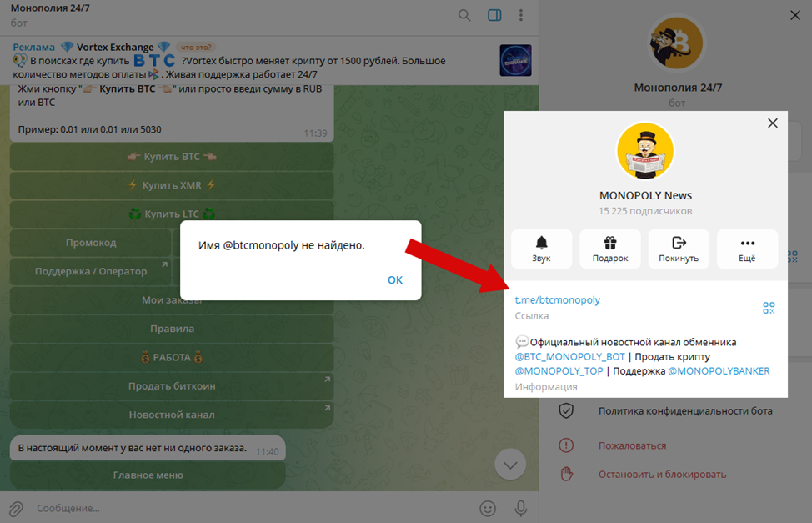Open the Реклама sponsored label

[33, 48]
